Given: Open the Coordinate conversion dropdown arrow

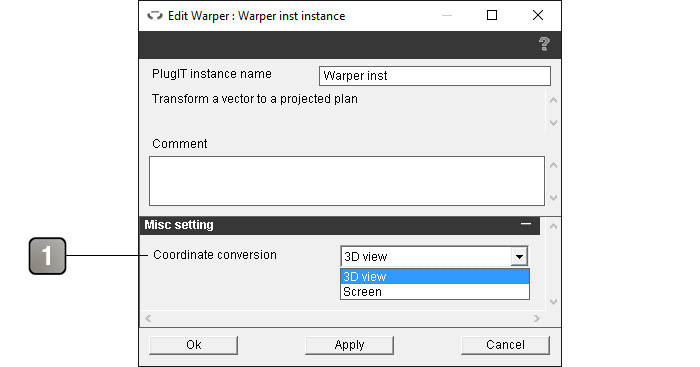Looking at the screenshot, I should coord(519,257).
